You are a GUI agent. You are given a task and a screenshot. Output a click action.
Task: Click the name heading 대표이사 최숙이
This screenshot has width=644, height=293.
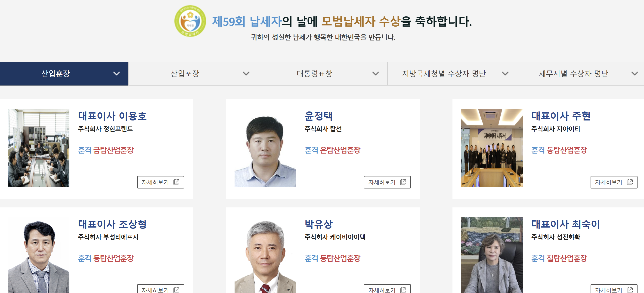coord(566,224)
